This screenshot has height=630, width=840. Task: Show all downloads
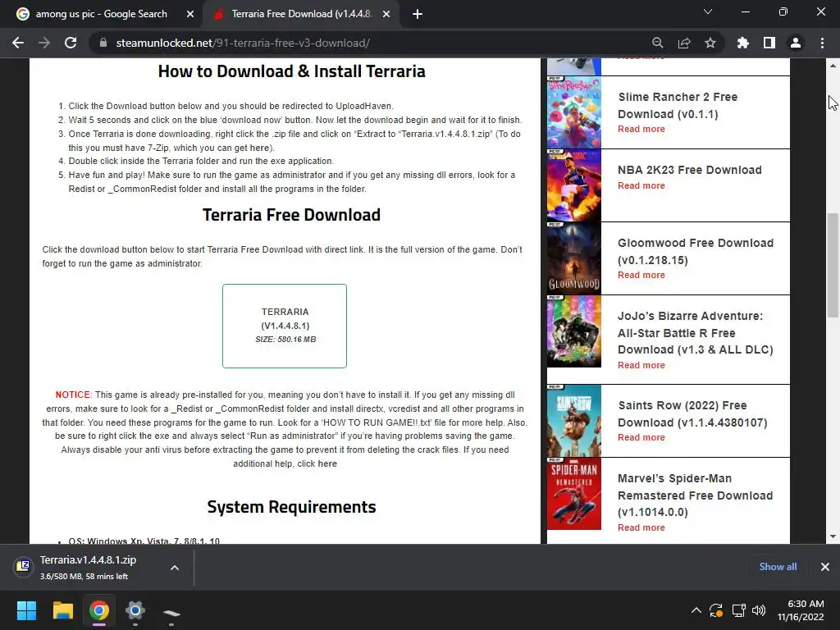(778, 567)
